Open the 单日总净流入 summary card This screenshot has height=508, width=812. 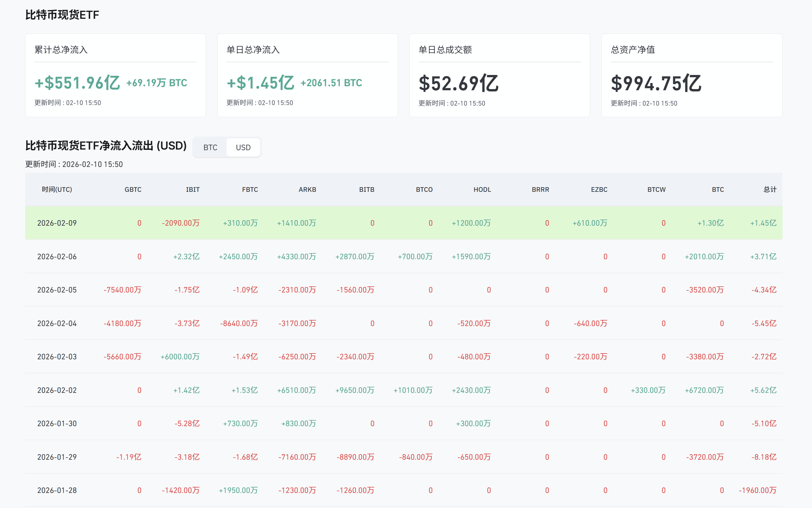point(308,75)
